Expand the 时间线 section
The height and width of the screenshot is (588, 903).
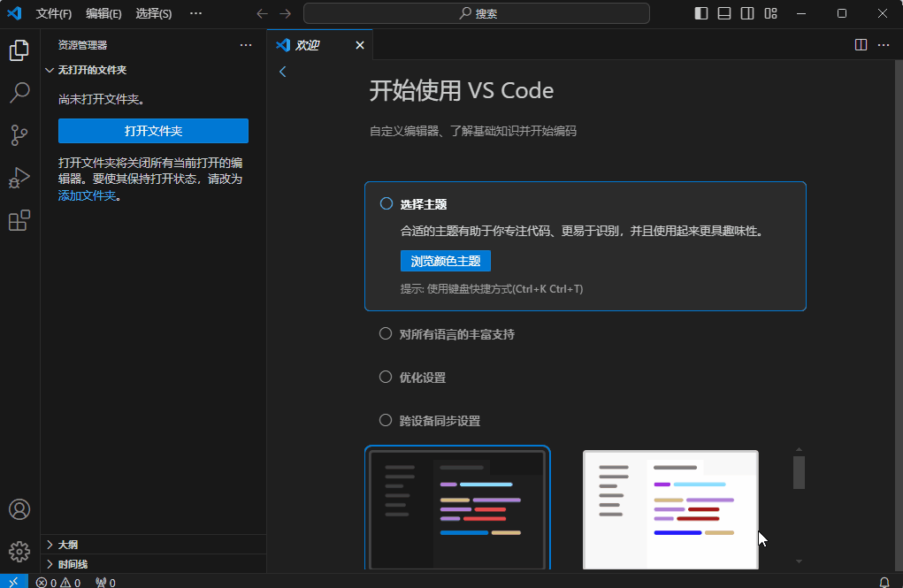pos(73,563)
